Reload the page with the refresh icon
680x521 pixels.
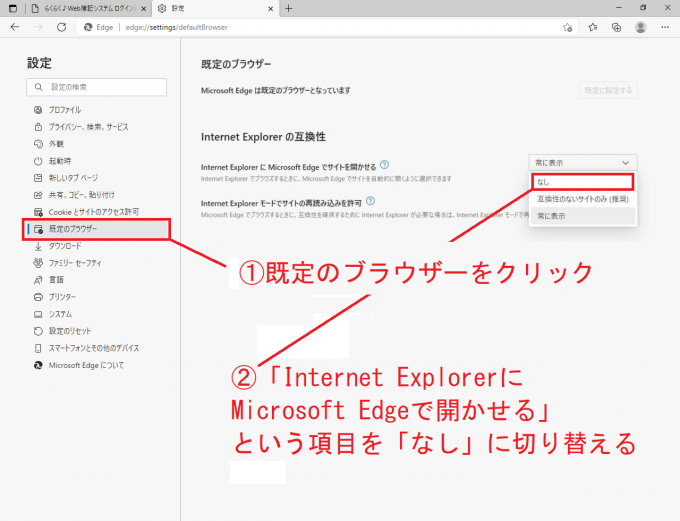[x=62, y=27]
